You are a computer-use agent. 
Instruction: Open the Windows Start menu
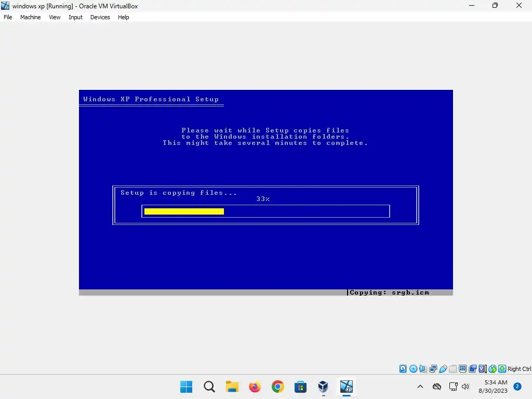point(187,387)
